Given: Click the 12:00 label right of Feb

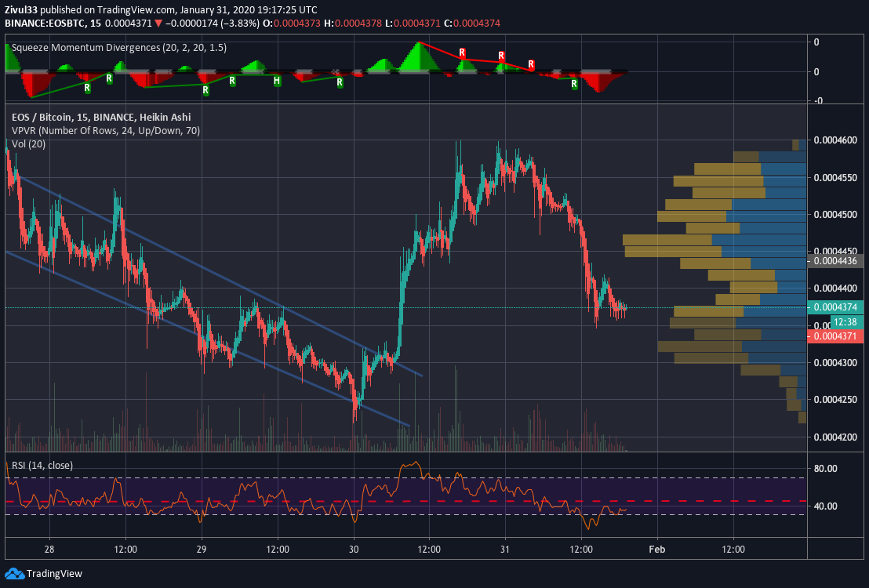Looking at the screenshot, I should [x=733, y=550].
